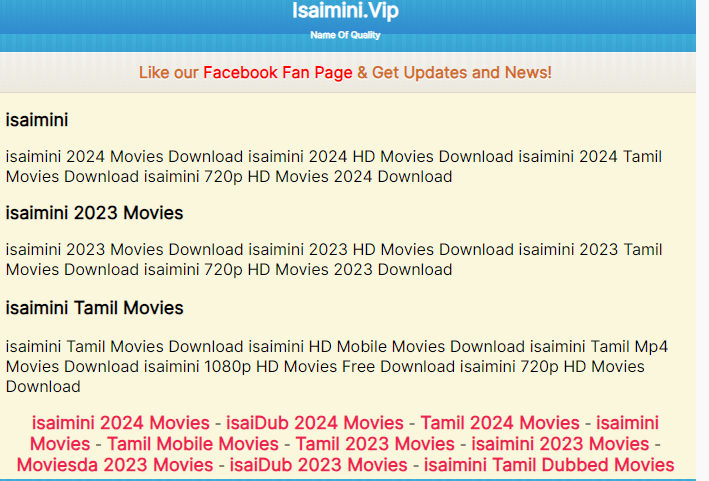
Task: Click the 'isaimini' heading
Action: (37, 120)
